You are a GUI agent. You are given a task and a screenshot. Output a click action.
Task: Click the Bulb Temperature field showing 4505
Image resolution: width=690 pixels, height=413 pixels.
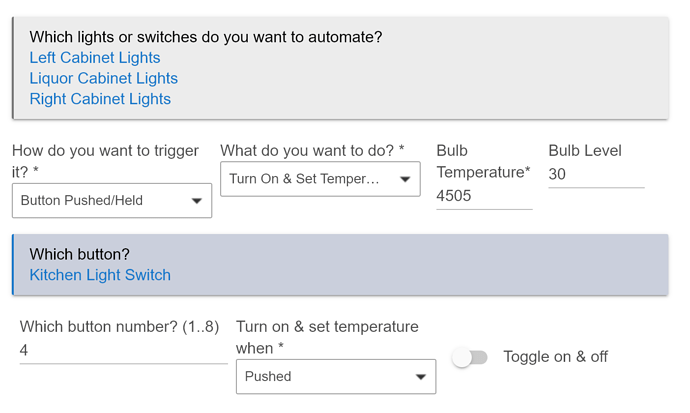[484, 196]
